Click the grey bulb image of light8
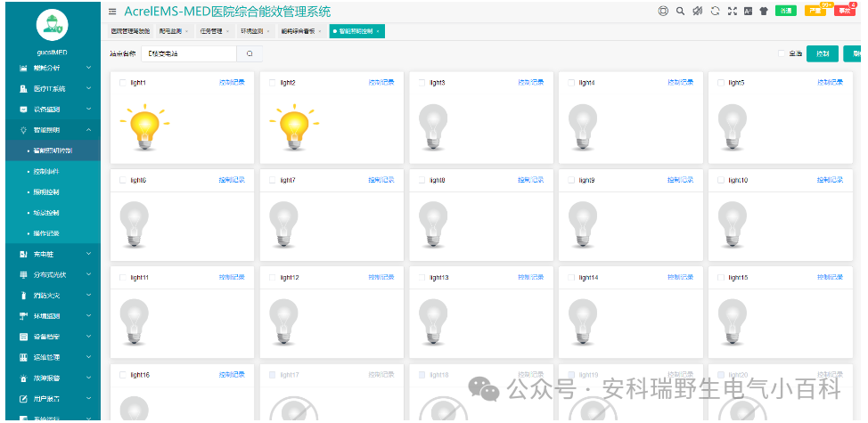 (433, 224)
